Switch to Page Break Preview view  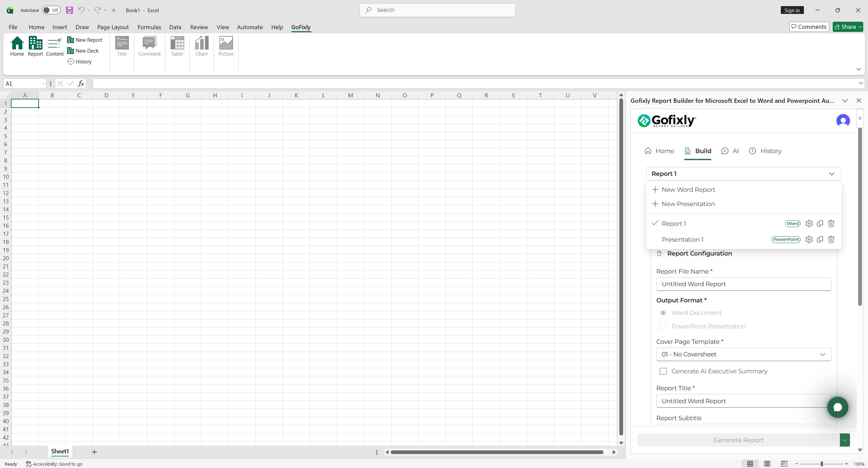click(x=784, y=464)
